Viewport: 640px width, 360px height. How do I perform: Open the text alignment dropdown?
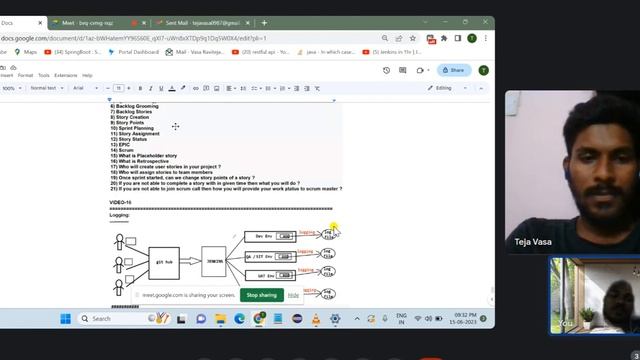(231, 88)
